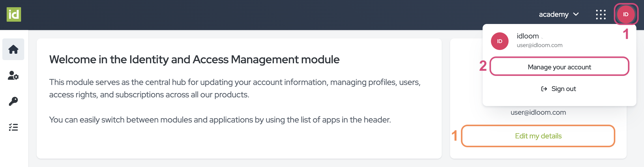Click the Welcome module heading
The width and height of the screenshot is (644, 167).
click(x=194, y=60)
